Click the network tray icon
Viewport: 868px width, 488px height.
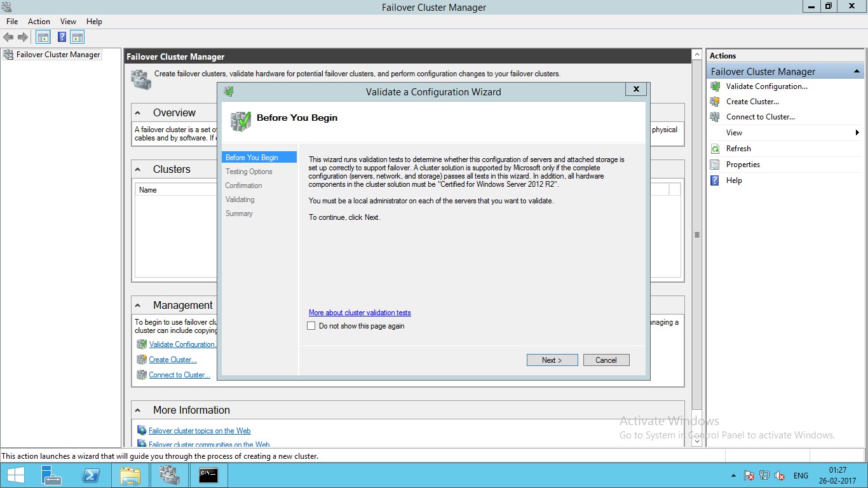pos(764,475)
